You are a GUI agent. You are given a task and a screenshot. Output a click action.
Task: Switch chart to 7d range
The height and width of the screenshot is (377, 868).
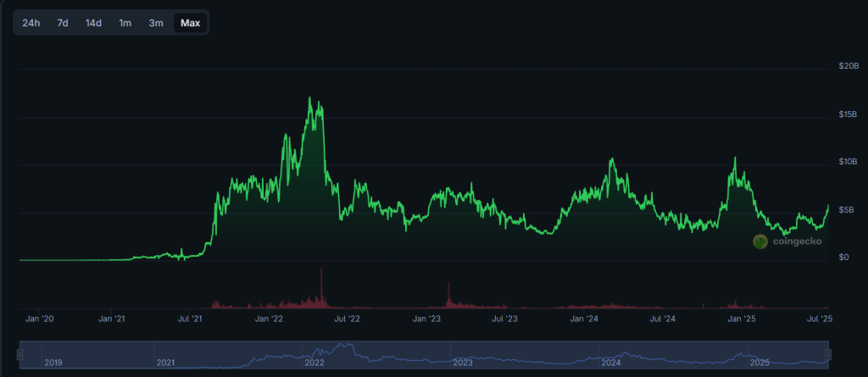(x=63, y=23)
